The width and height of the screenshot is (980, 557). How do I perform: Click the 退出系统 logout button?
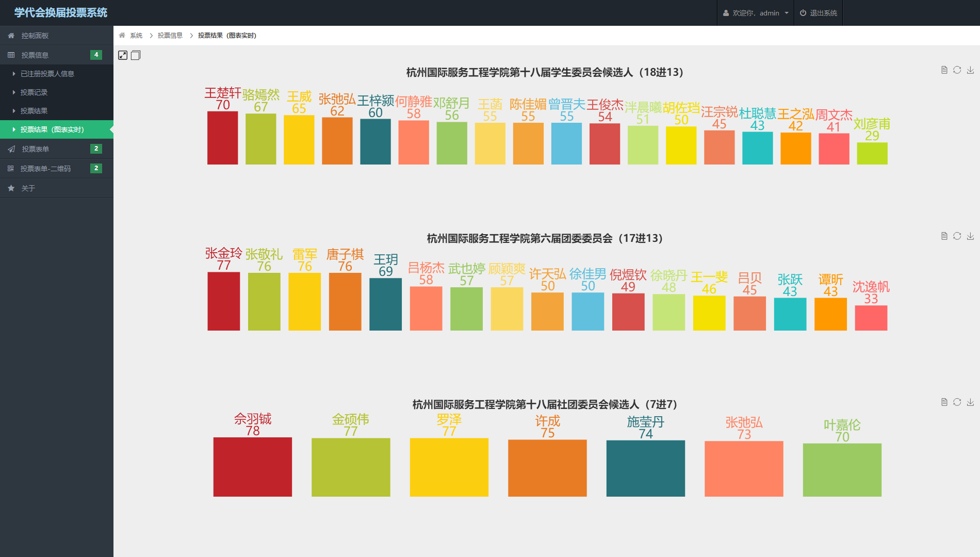tap(819, 13)
